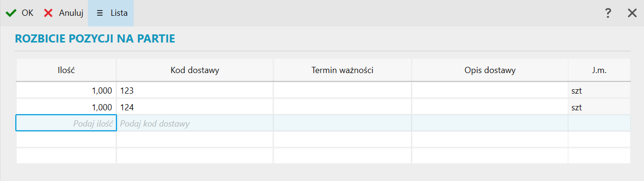Image resolution: width=644 pixels, height=181 pixels.
Task: Click the green checkmark OK icon
Action: [11, 13]
